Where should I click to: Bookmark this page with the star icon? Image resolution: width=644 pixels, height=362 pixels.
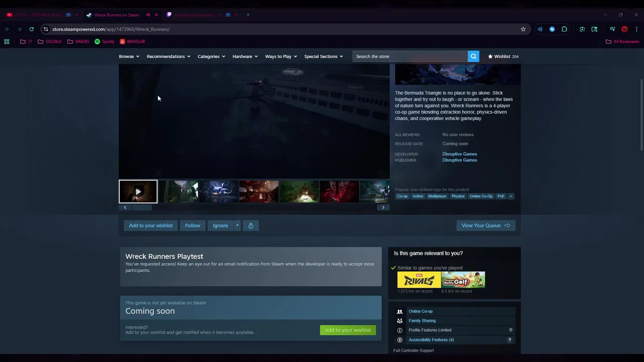coord(523,29)
